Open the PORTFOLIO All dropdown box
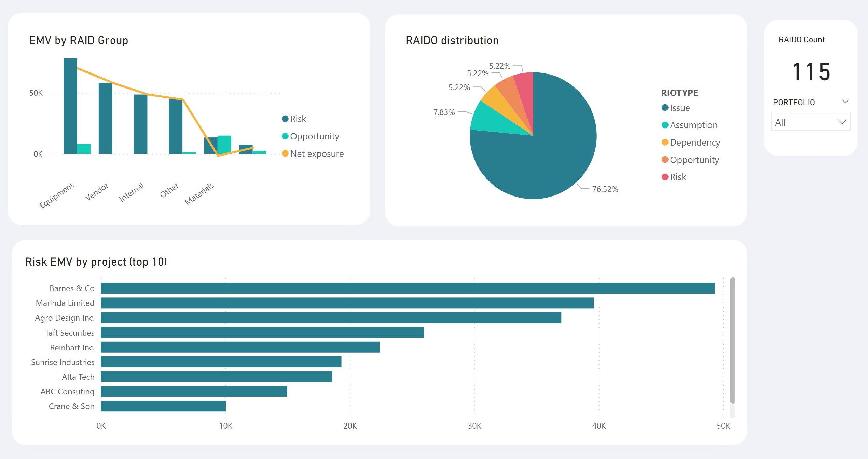Screen dimensions: 868x459 coord(811,122)
